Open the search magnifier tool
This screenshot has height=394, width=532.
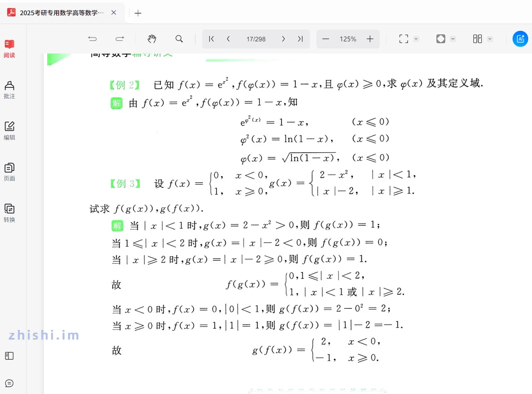pyautogui.click(x=179, y=39)
